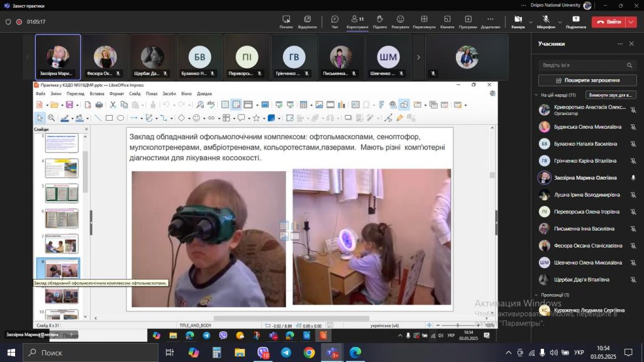Click Вимкнути звук для всіх button

[x=610, y=95]
